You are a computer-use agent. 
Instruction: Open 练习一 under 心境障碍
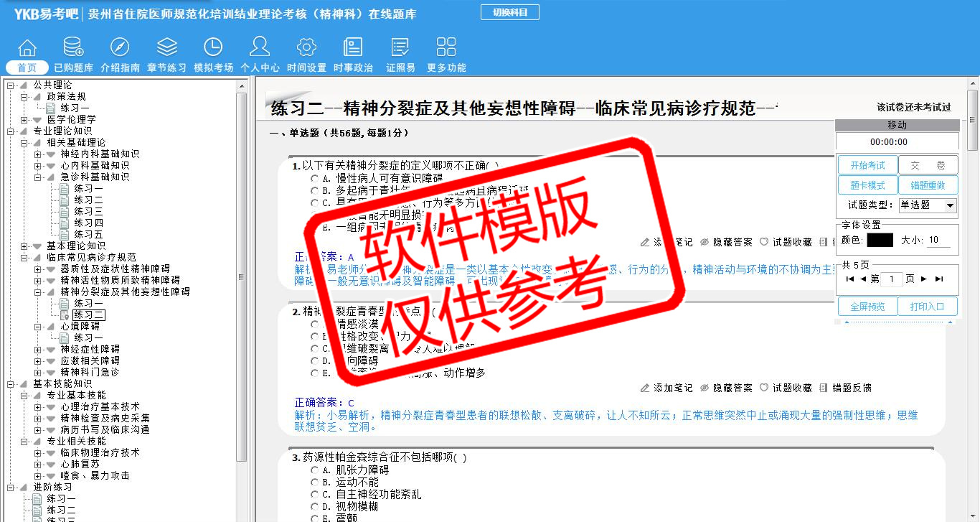(88, 337)
